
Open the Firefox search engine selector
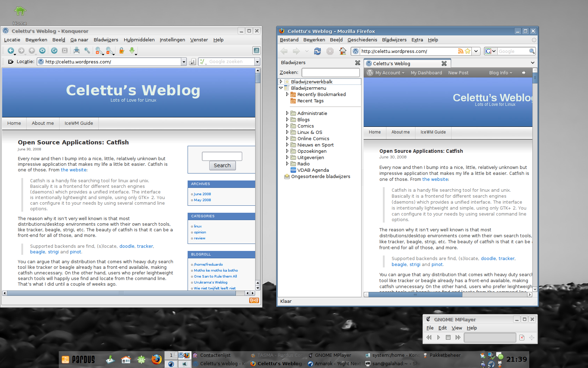click(490, 51)
